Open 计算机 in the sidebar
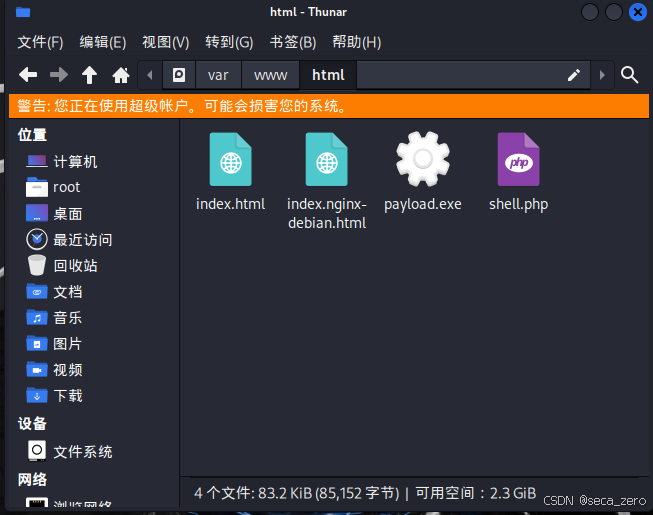Image resolution: width=653 pixels, height=515 pixels. pos(62,162)
